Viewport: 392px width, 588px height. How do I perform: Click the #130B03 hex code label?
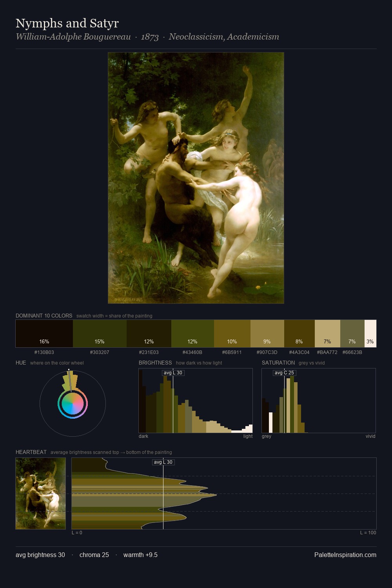(x=44, y=352)
